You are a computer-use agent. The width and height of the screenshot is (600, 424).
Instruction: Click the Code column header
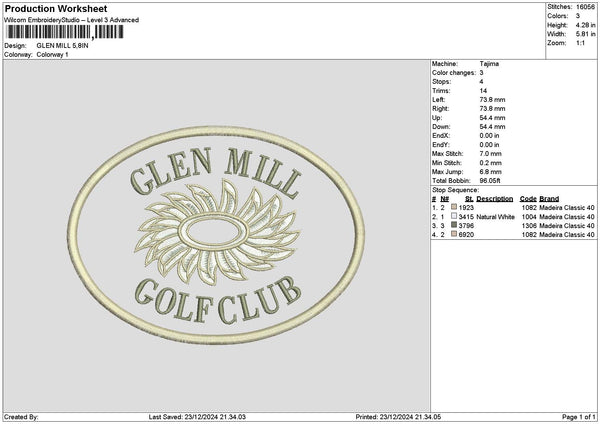coord(528,199)
